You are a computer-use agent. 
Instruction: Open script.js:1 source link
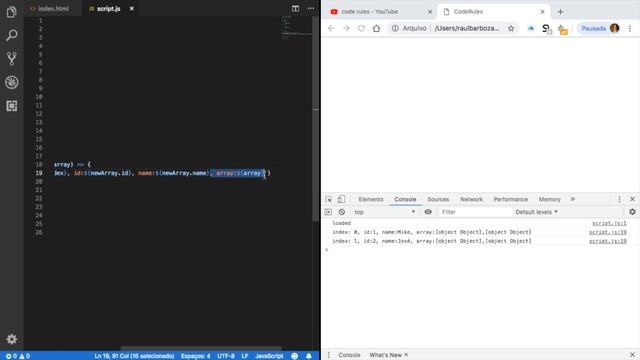tap(609, 223)
